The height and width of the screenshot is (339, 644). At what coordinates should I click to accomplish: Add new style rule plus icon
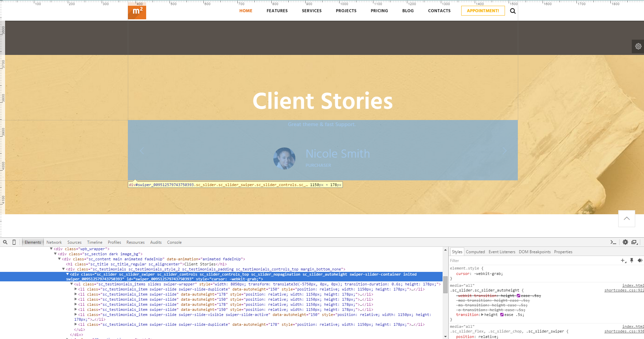point(623,260)
